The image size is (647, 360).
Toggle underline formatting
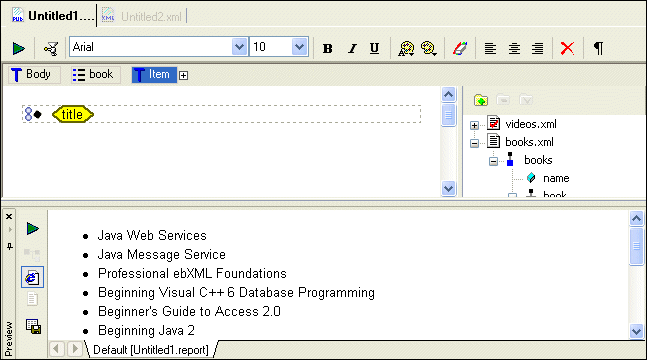(374, 49)
